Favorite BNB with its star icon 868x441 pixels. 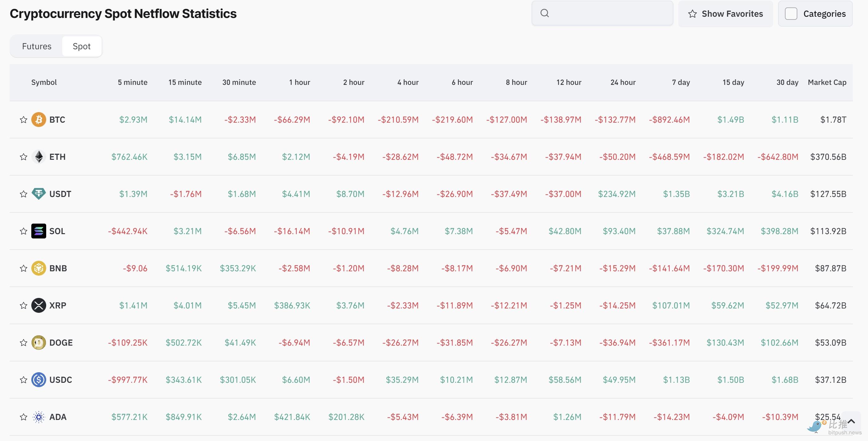pyautogui.click(x=23, y=268)
